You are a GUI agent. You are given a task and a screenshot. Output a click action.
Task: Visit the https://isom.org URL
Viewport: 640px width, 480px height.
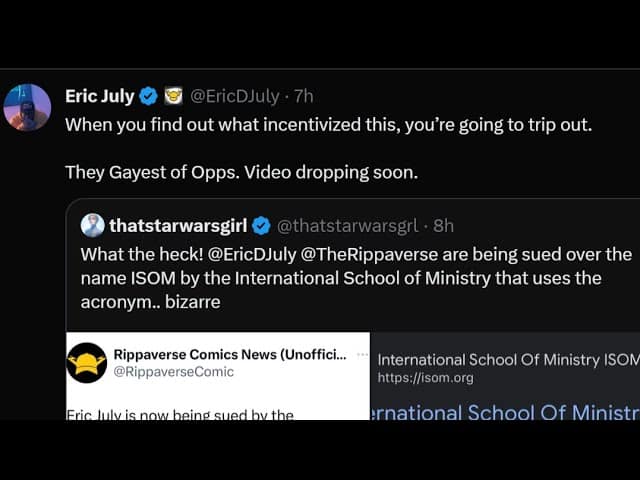click(425, 378)
